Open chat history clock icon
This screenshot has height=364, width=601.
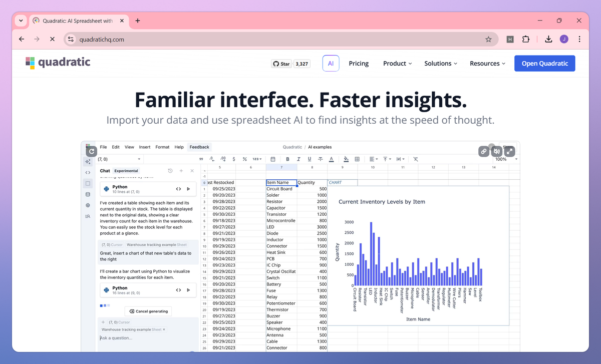click(x=170, y=171)
